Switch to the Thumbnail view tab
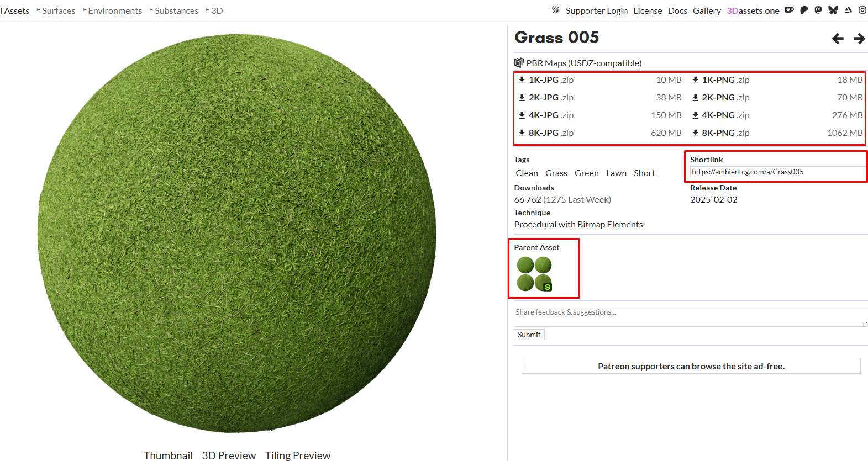 (168, 455)
